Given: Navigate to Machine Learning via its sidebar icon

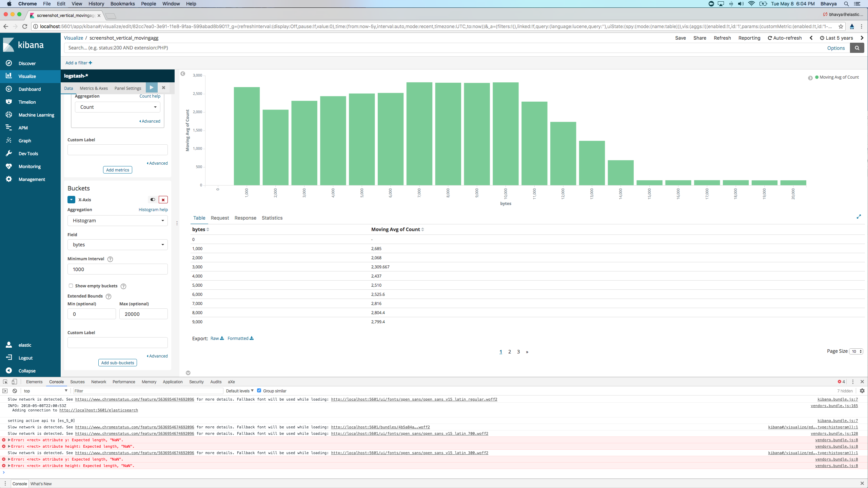Looking at the screenshot, I should tap(9, 115).
